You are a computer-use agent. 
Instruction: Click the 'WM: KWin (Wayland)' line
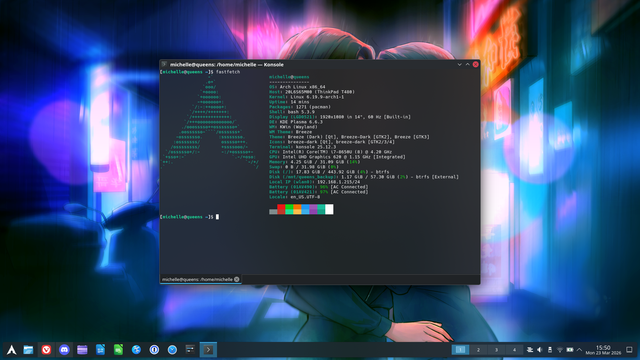(x=293, y=127)
